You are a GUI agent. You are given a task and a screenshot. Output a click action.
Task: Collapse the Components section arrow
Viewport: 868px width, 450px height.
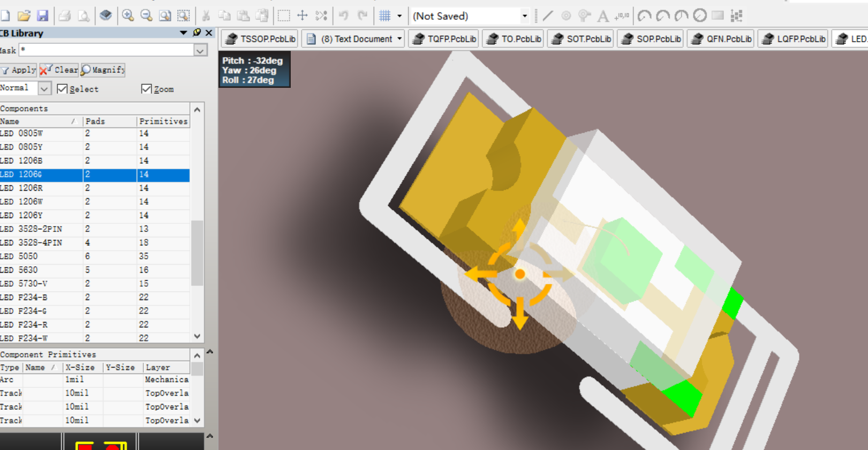click(x=197, y=109)
